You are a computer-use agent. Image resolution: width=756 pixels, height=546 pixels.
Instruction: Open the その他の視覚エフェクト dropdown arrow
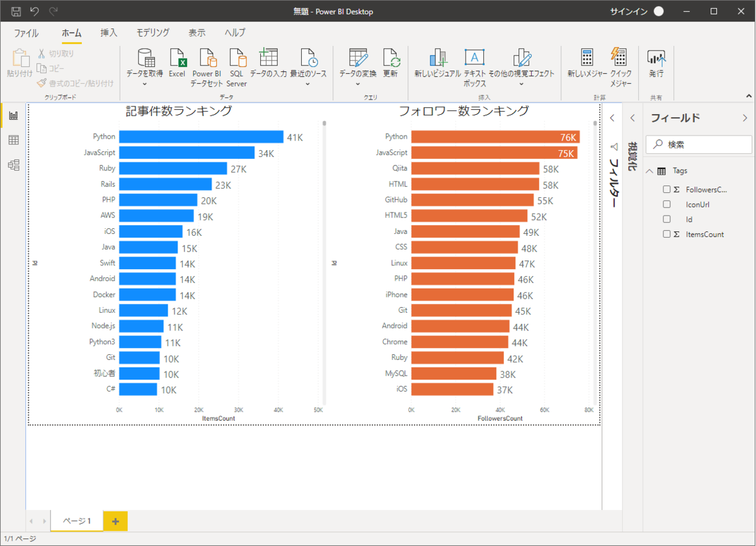pyautogui.click(x=522, y=84)
